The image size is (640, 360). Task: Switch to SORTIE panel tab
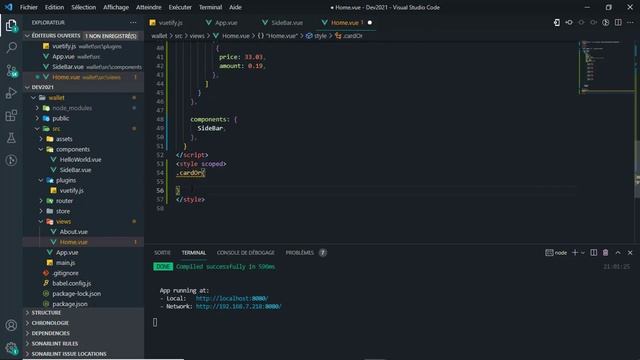pos(162,253)
